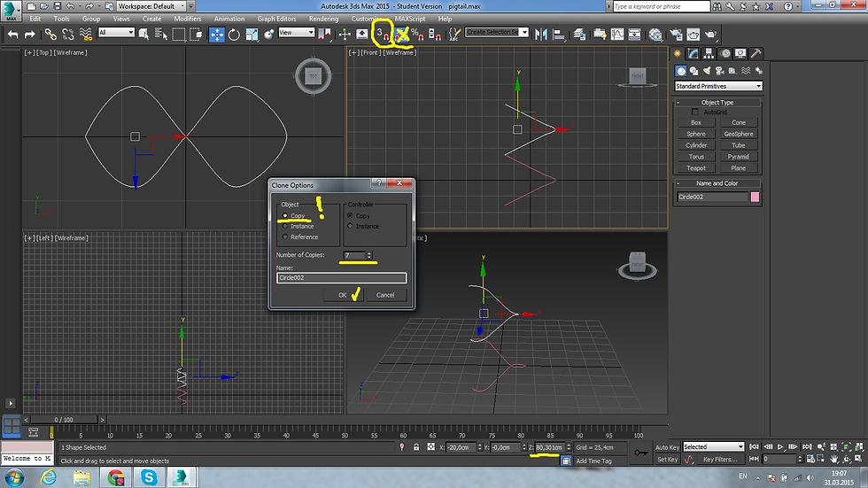Click the time slider 0 / 100 handle
Viewport: 868px width, 488px height.
(64, 420)
